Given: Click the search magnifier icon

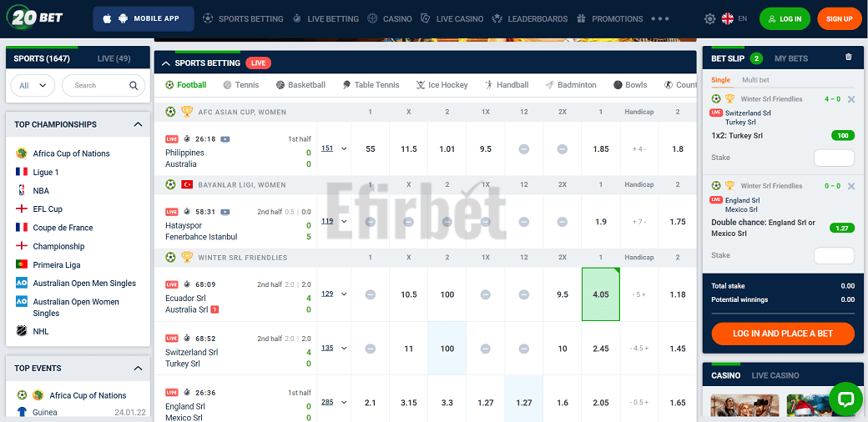Looking at the screenshot, I should tap(134, 85).
